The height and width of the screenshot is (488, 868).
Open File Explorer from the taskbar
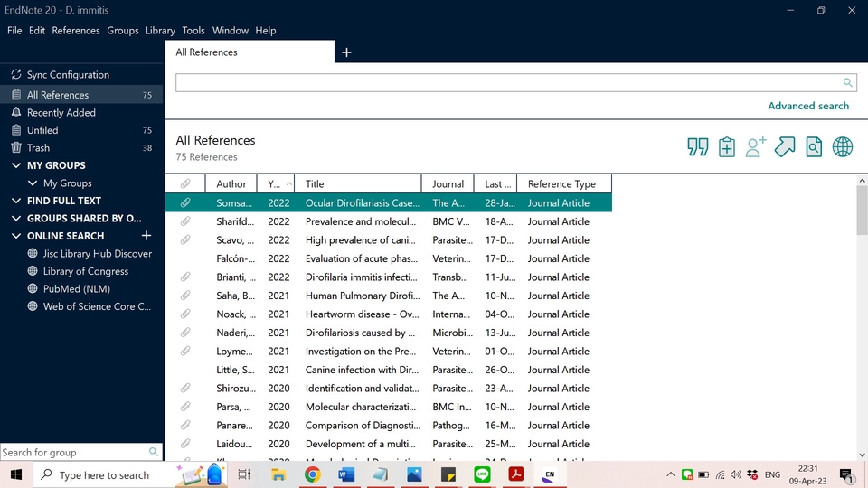tap(278, 474)
